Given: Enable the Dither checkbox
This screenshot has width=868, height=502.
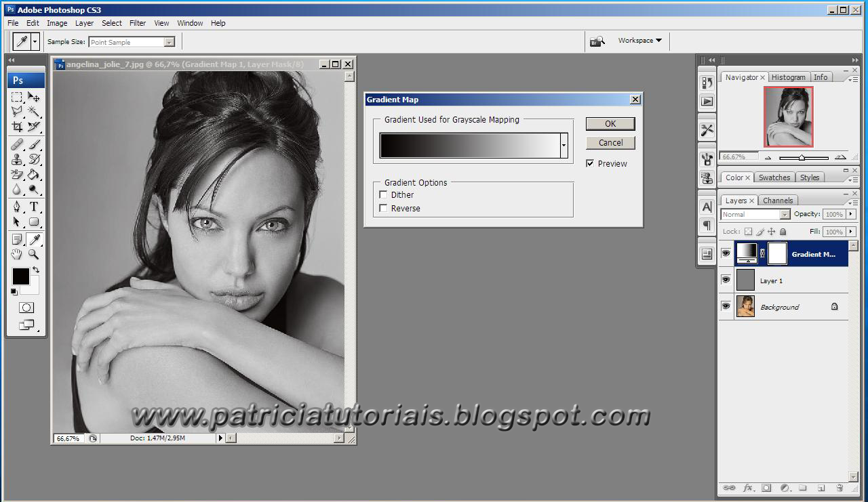Looking at the screenshot, I should (383, 194).
